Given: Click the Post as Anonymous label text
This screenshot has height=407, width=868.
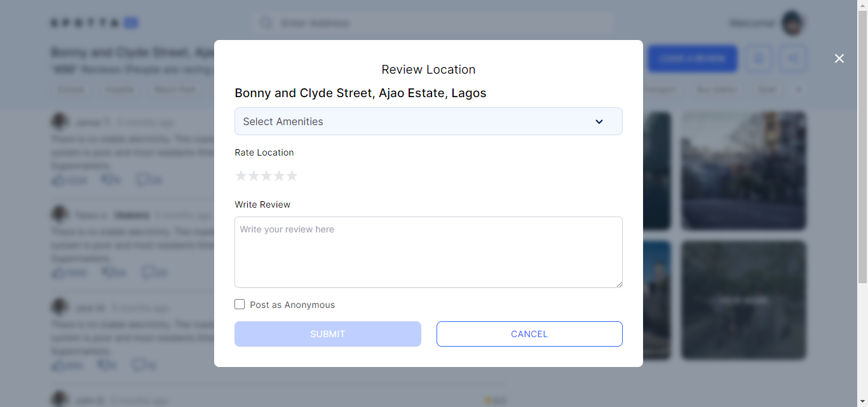Looking at the screenshot, I should click(x=292, y=305).
